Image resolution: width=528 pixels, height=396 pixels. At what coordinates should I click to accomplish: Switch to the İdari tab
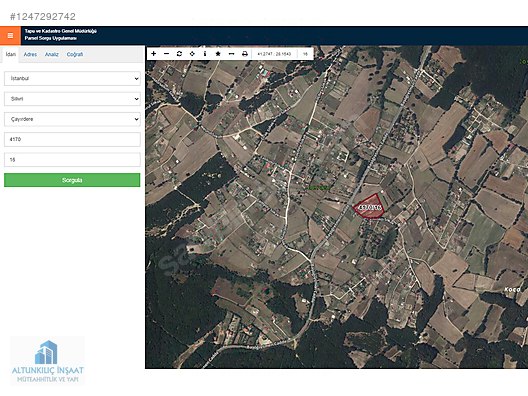(11, 54)
